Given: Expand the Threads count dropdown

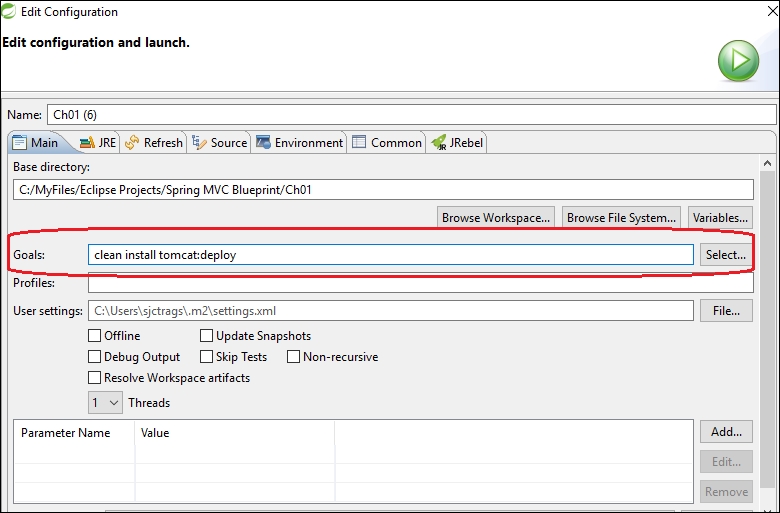Looking at the screenshot, I should click(105, 403).
